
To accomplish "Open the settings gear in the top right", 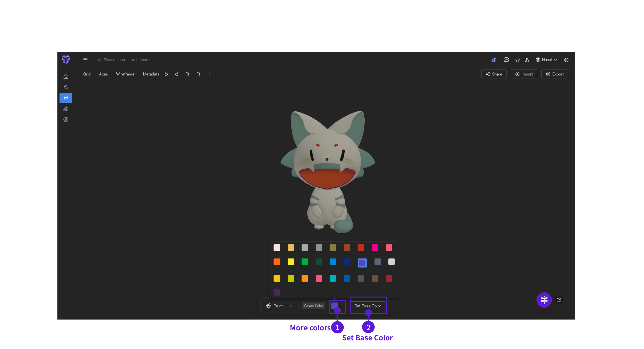I will [566, 60].
